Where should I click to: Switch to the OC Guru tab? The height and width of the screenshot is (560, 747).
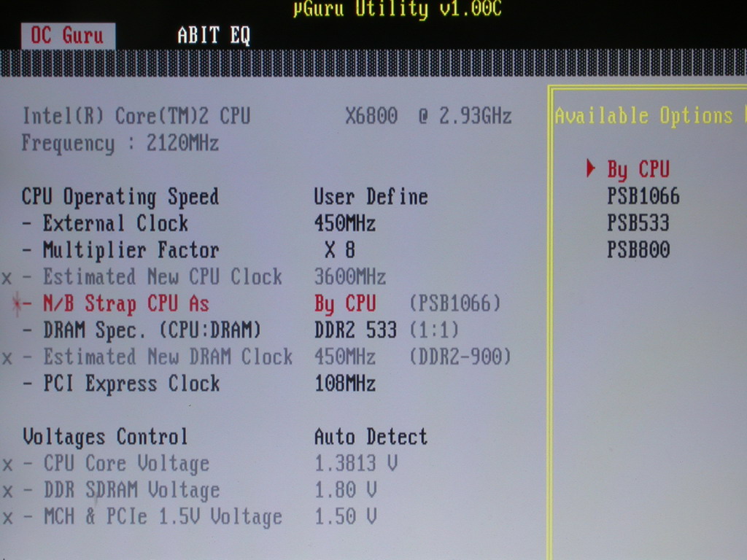coord(68,36)
